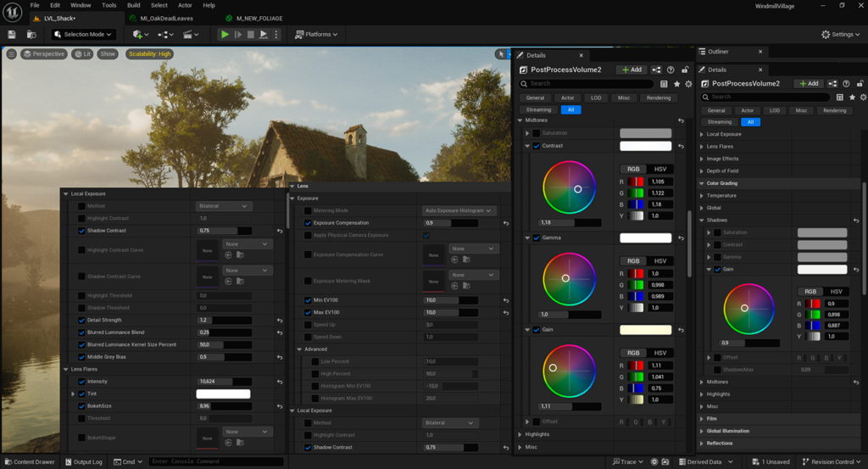
Task: Toggle the Exposure Compensation checkbox
Action: pyautogui.click(x=308, y=223)
